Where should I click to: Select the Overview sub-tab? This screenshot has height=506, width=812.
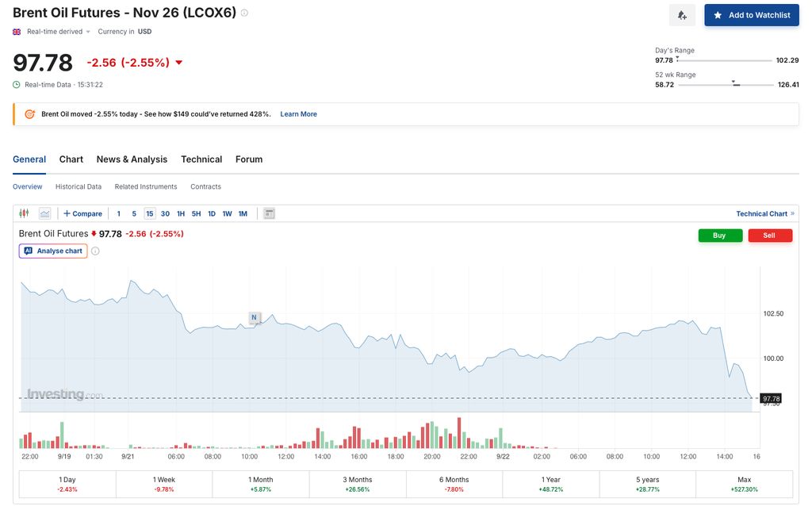pyautogui.click(x=28, y=186)
